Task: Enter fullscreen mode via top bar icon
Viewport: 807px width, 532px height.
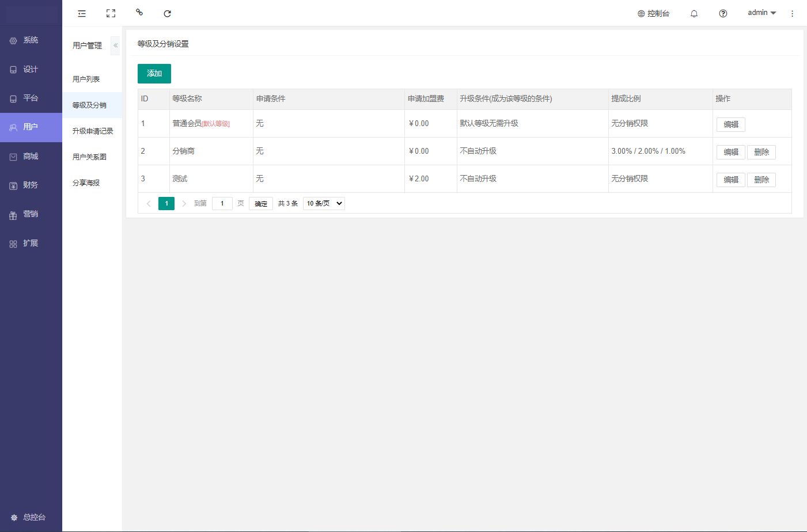Action: (111, 13)
